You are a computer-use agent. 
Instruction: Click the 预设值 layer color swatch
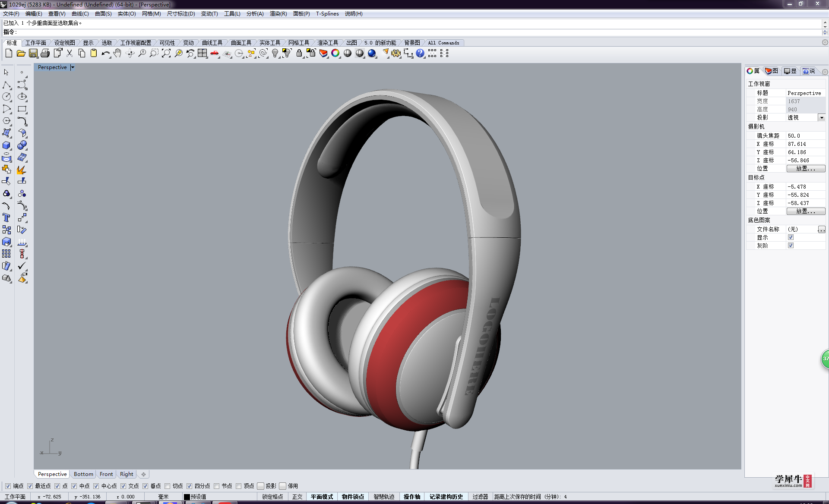[187, 497]
